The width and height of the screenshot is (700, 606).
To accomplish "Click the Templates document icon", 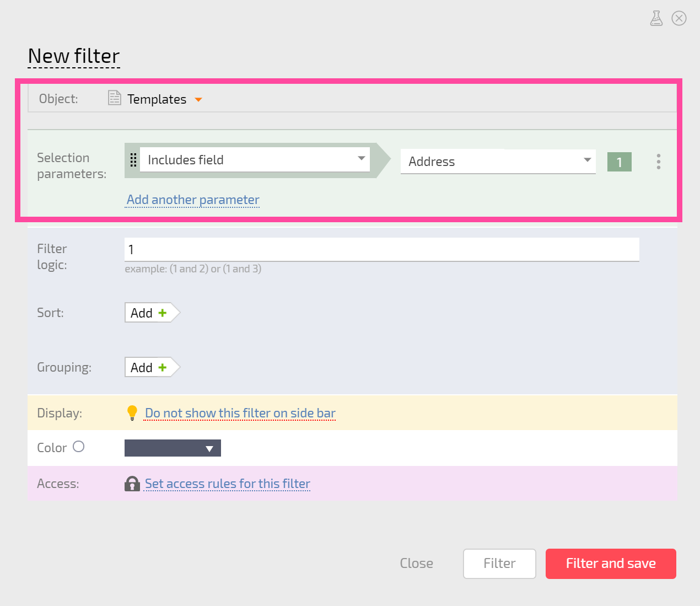I will click(x=114, y=98).
